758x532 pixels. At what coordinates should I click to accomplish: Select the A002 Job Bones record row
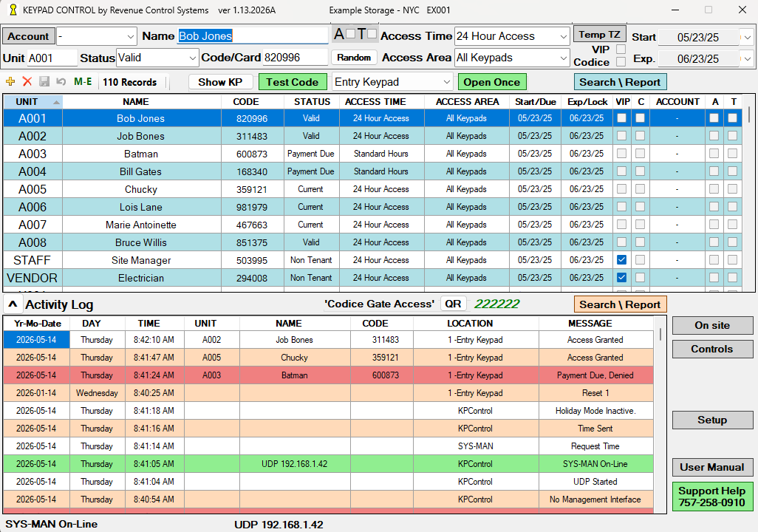click(x=372, y=136)
